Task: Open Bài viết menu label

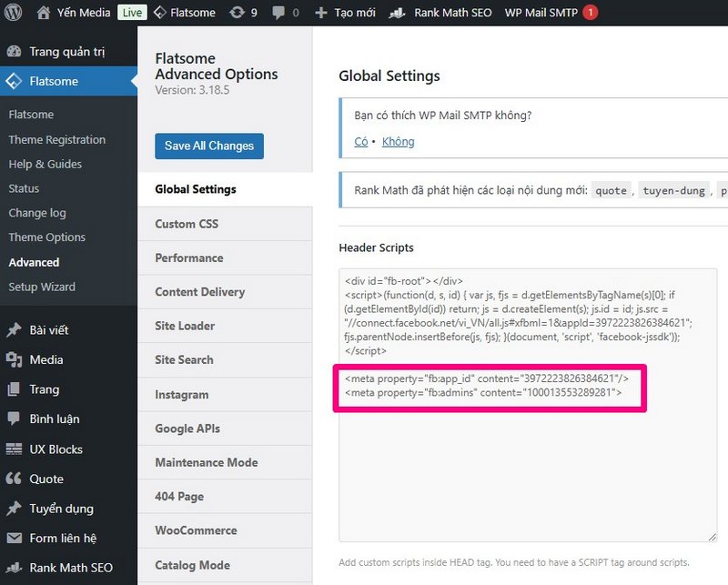Action: click(49, 330)
